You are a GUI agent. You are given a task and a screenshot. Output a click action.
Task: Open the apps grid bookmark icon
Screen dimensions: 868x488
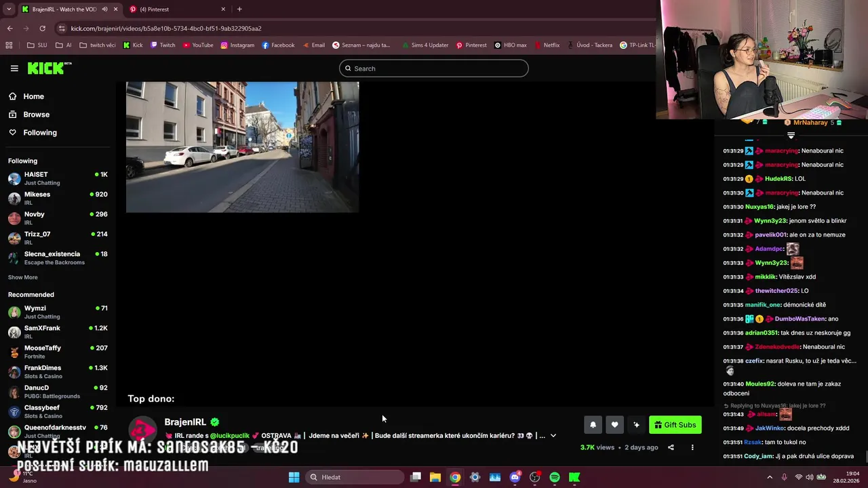pos(9,45)
